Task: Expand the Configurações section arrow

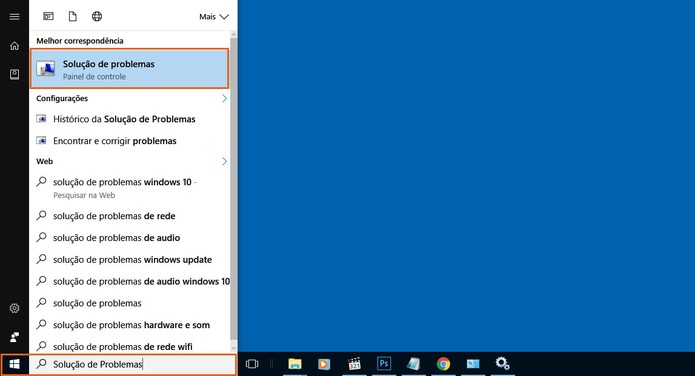Action: [224, 98]
